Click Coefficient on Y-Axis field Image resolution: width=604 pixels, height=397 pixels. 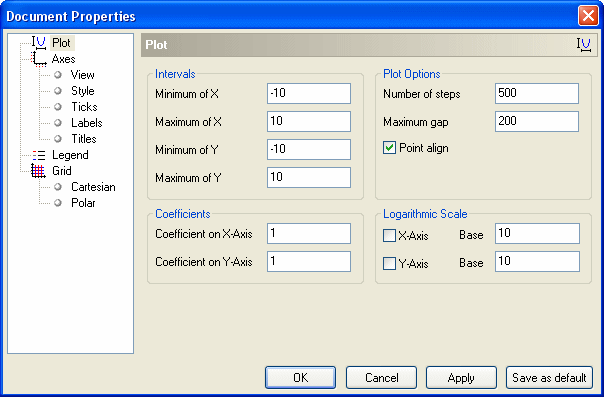[309, 261]
